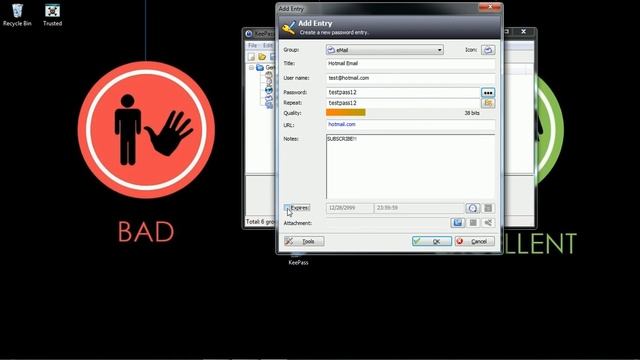The height and width of the screenshot is (360, 640).
Task: Click the save attachment icon
Action: (x=473, y=223)
